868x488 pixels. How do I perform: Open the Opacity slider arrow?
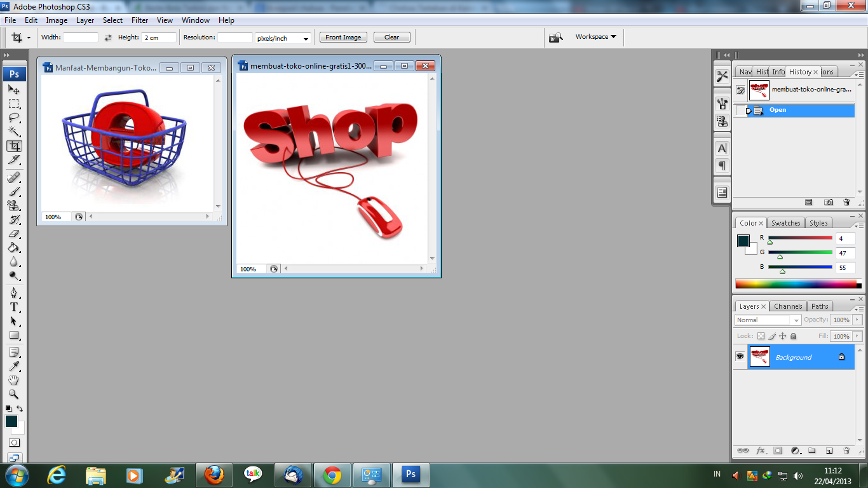(858, 320)
